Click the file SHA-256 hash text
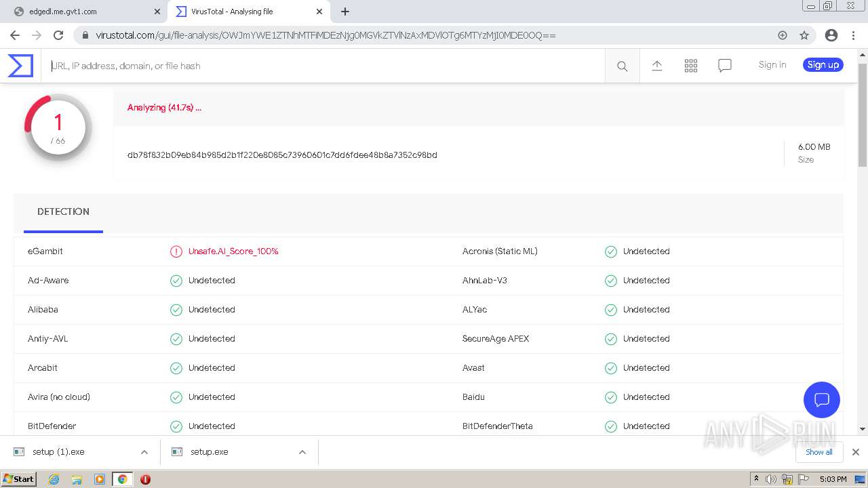 click(282, 155)
